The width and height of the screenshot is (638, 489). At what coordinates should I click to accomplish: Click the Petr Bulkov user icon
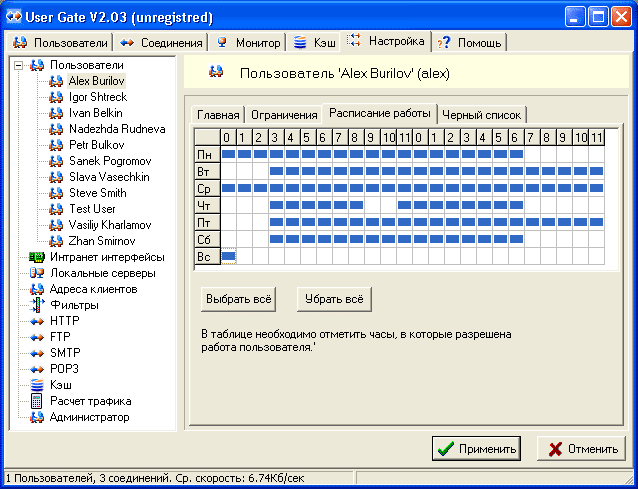click(x=56, y=145)
